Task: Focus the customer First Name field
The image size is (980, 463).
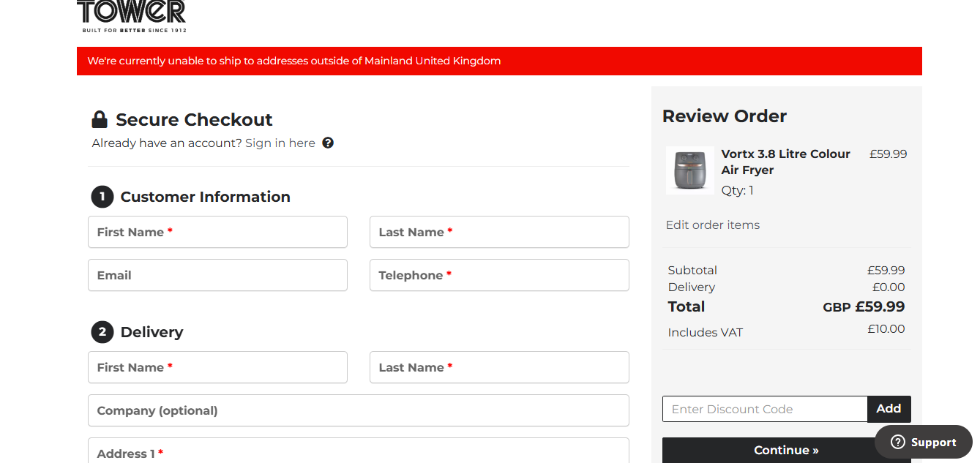Action: (x=217, y=232)
